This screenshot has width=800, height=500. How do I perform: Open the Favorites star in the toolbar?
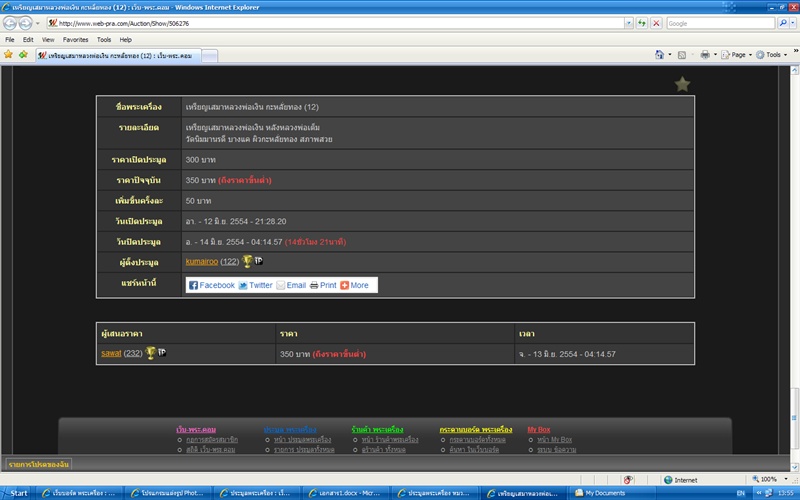(x=9, y=55)
